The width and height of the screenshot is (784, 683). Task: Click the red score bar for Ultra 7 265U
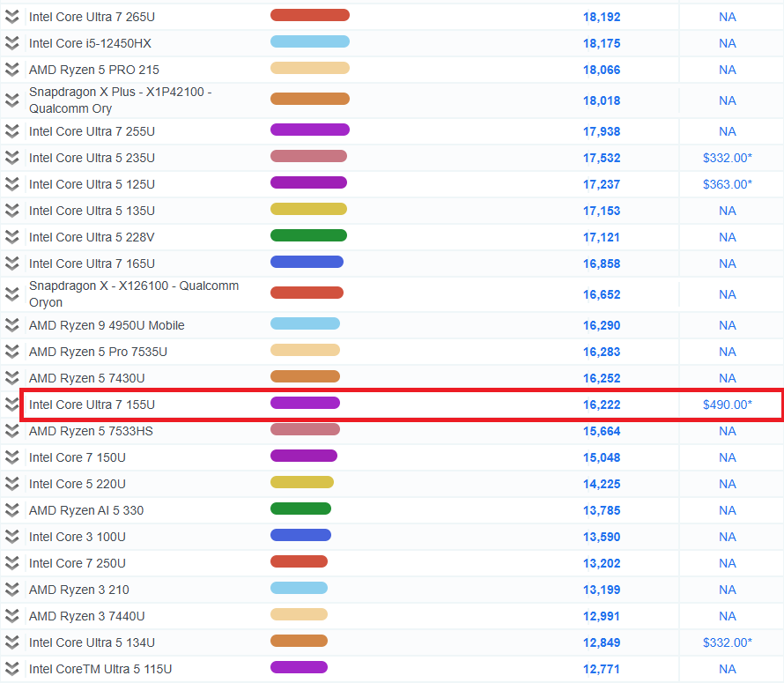pyautogui.click(x=310, y=15)
